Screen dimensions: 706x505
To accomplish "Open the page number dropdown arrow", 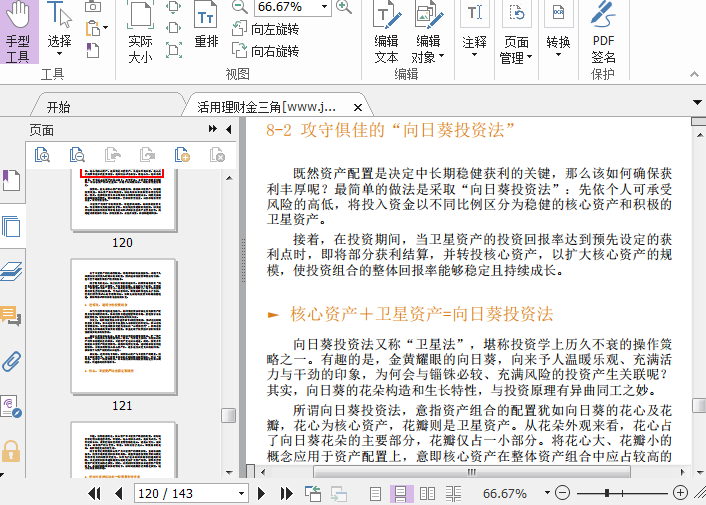I will point(241,494).
